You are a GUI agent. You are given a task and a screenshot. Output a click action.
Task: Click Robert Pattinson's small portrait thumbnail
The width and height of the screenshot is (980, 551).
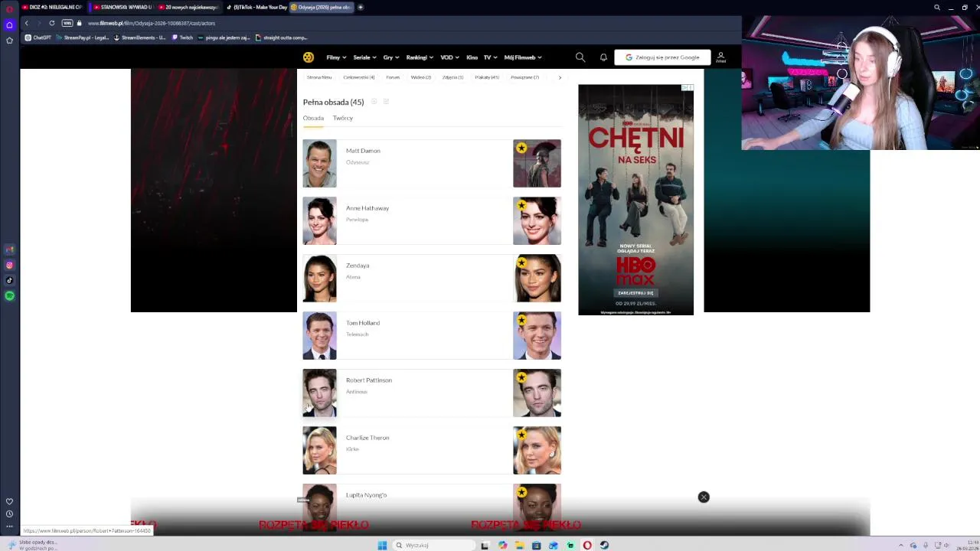pos(319,393)
